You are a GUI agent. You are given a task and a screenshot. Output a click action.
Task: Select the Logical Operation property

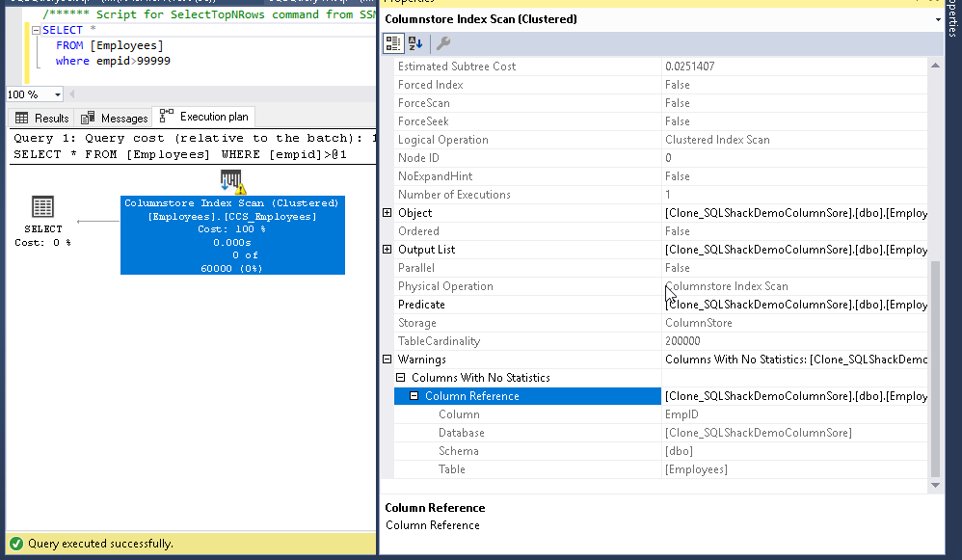660,140
